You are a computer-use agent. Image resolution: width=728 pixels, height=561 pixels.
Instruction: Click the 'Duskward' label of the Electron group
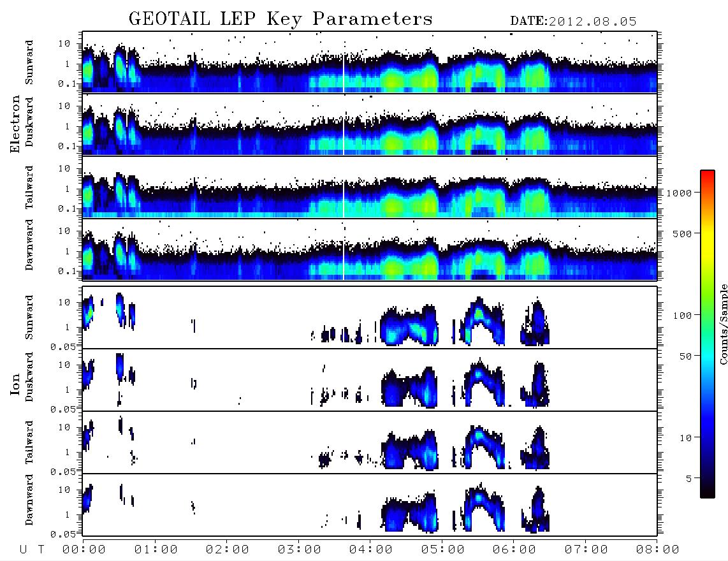point(29,122)
